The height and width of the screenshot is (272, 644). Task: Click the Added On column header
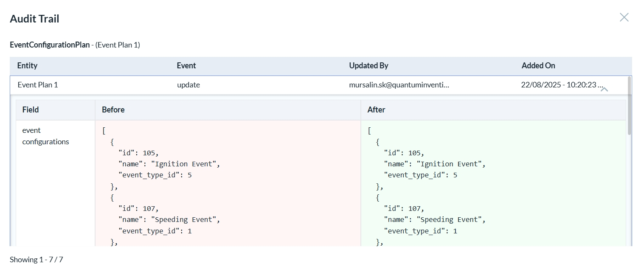[538, 66]
